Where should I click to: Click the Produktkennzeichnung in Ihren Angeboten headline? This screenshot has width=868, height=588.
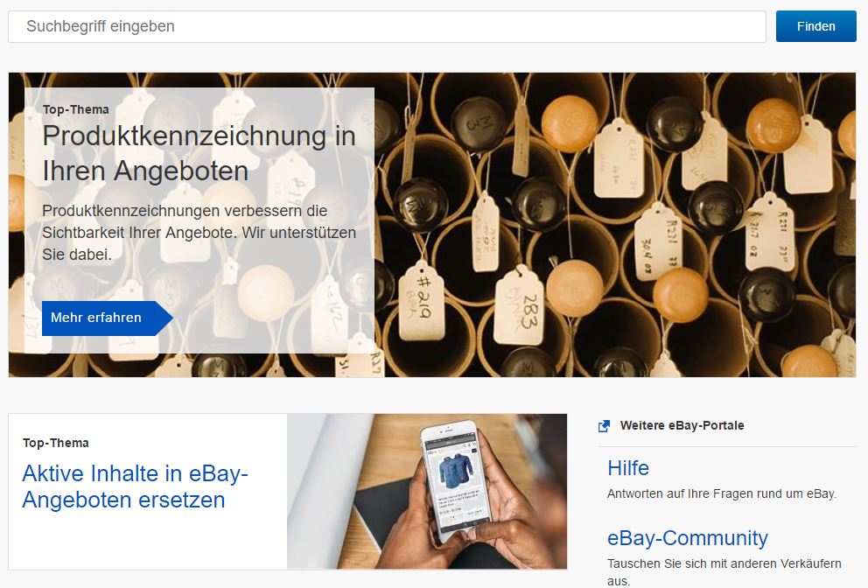coord(199,153)
